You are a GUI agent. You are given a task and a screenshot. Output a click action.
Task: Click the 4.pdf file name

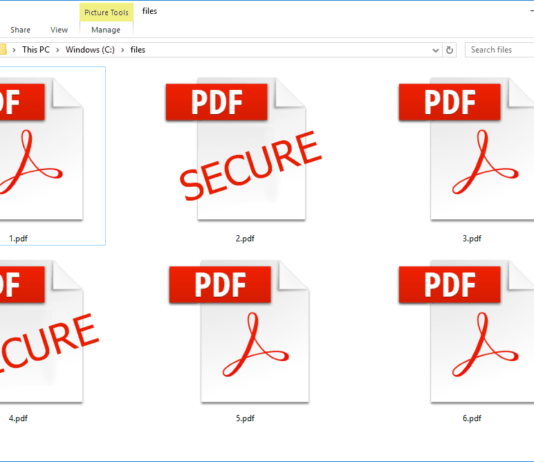[18, 418]
